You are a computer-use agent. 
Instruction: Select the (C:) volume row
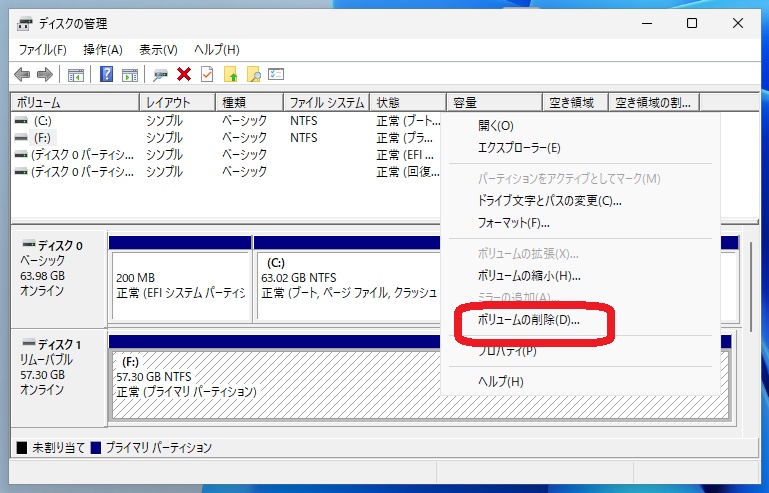click(x=227, y=121)
